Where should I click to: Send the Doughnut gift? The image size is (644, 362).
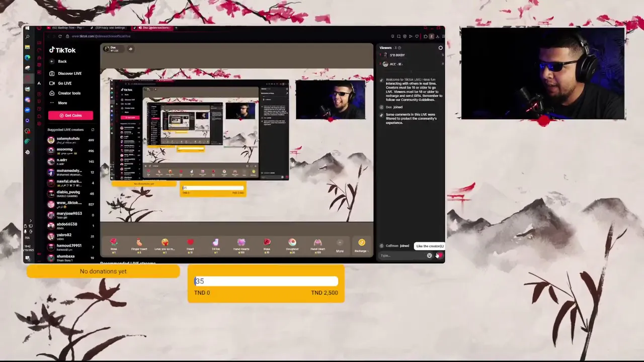[x=292, y=245]
